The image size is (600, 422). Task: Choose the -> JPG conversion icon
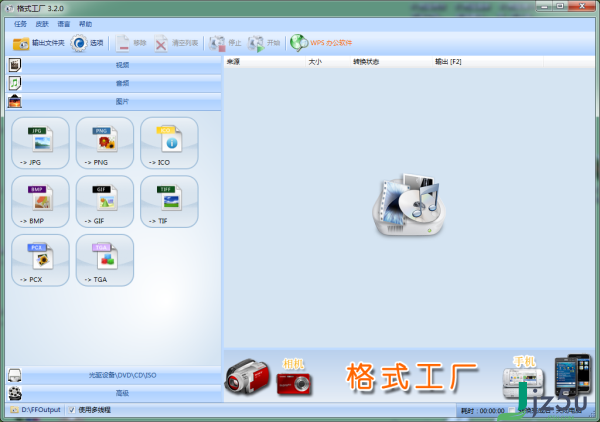[x=41, y=143]
